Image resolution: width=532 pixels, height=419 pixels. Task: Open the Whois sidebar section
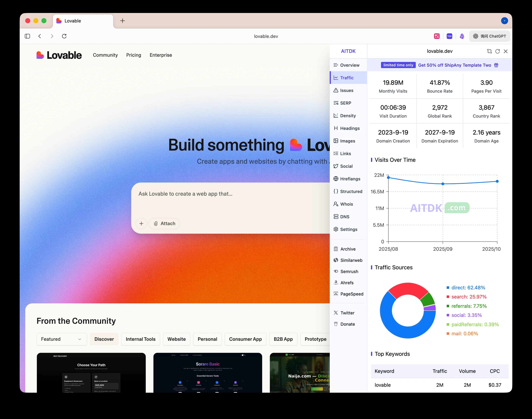346,204
